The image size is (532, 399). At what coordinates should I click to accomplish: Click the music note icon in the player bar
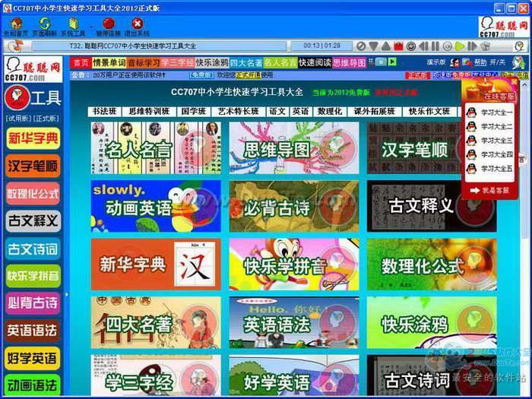coord(15,46)
